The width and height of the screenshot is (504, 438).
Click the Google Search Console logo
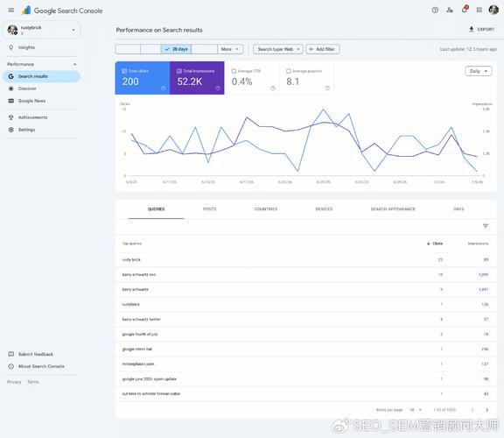62,11
